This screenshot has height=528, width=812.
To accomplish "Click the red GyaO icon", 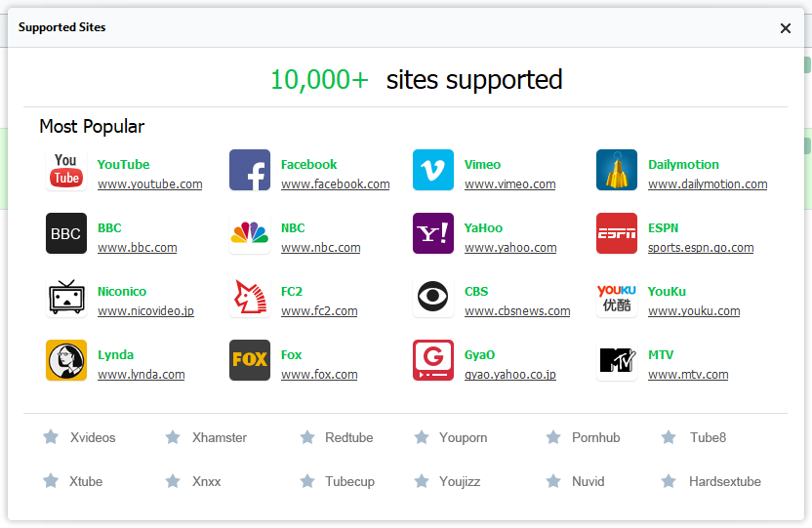I will pyautogui.click(x=433, y=360).
